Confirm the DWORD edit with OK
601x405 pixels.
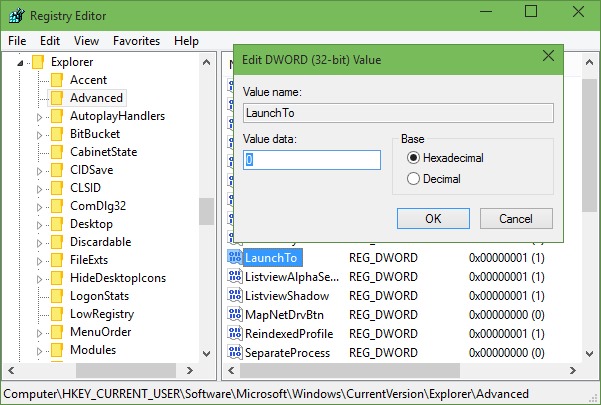coord(433,218)
